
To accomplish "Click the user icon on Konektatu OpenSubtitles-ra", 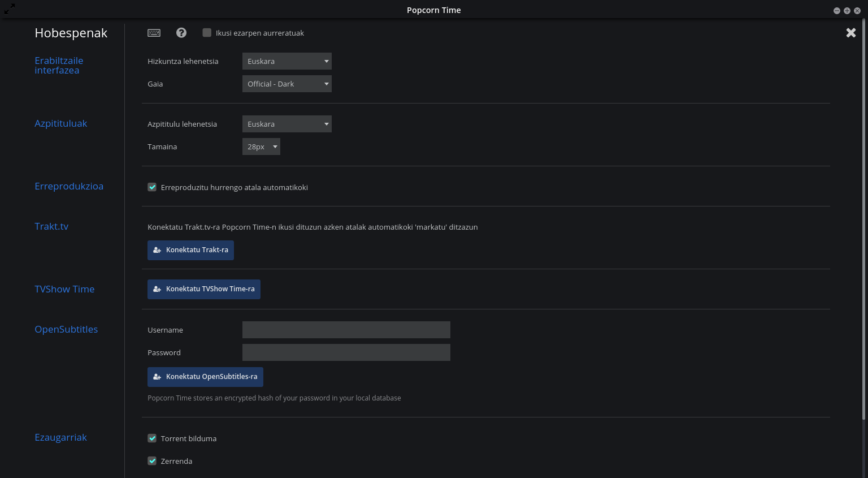I will [157, 377].
